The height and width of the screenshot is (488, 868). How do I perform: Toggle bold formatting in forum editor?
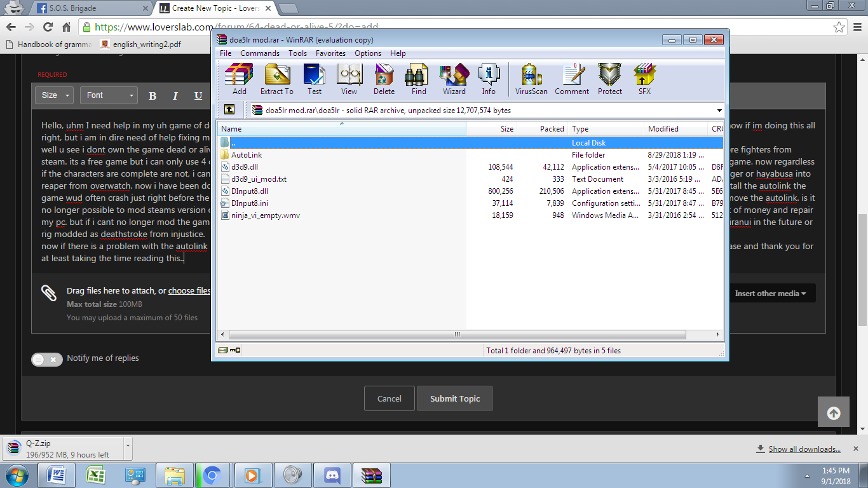click(x=153, y=96)
